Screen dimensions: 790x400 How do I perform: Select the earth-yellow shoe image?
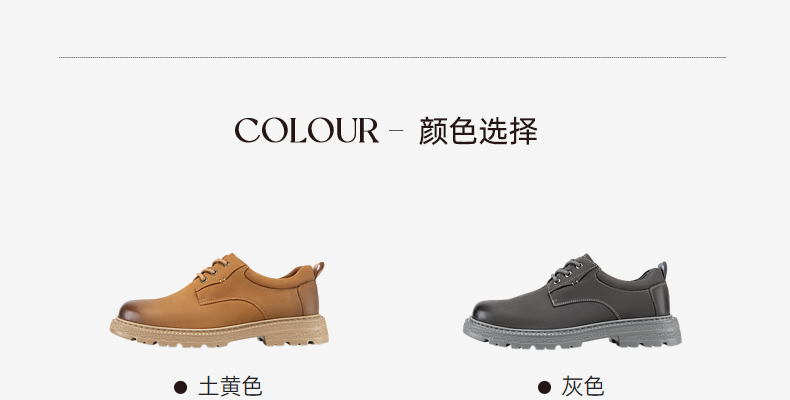[219, 300]
